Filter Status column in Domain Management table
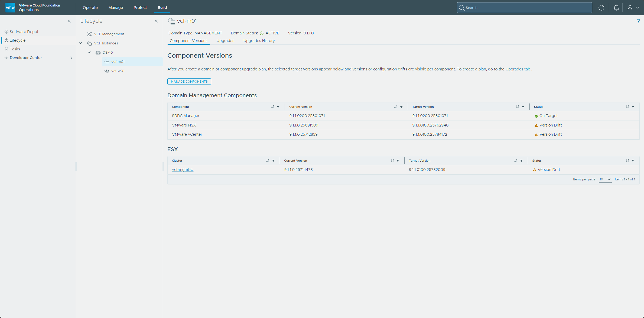Image resolution: width=644 pixels, height=318 pixels. [x=633, y=107]
